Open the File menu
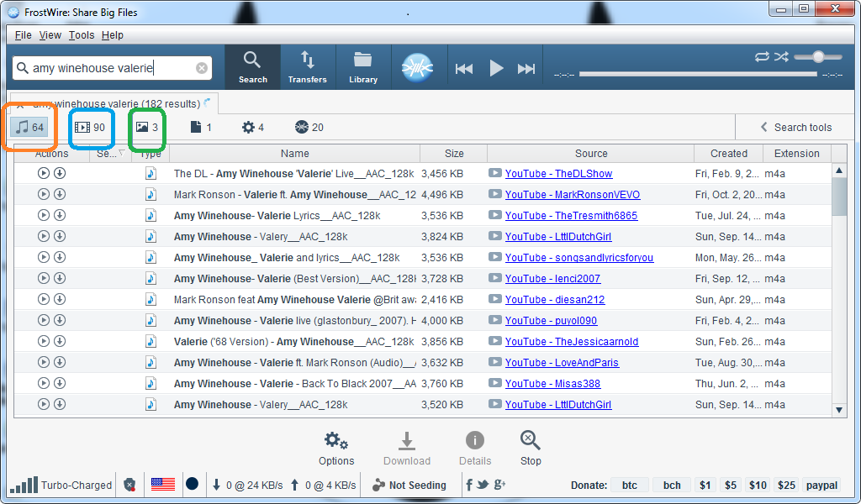Screen dimensions: 861x504 point(23,35)
